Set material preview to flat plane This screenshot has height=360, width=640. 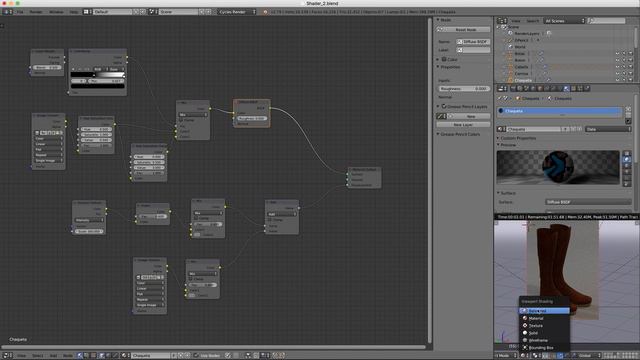pos(627,154)
